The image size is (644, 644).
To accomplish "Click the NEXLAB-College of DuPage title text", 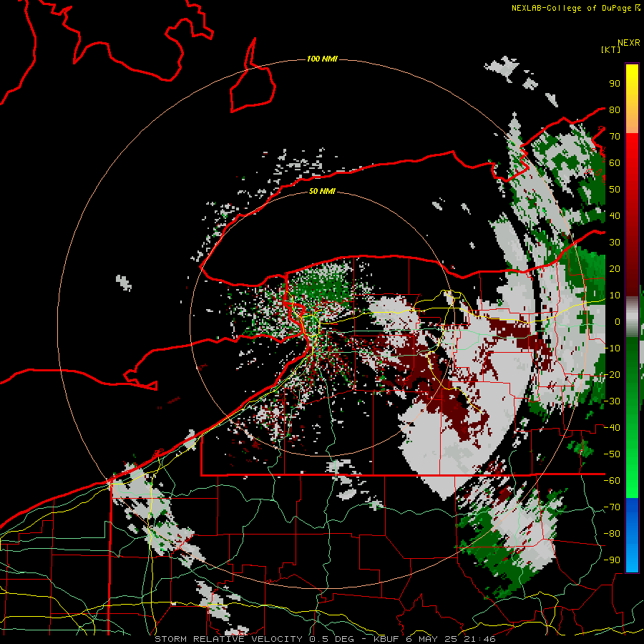I will click(x=571, y=8).
